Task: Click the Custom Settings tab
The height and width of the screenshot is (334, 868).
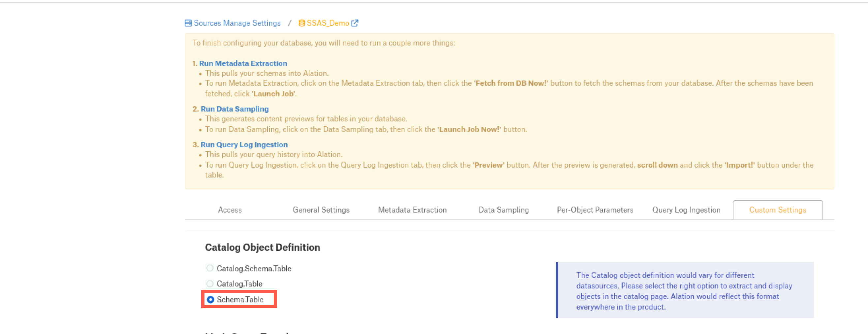Action: pos(778,210)
